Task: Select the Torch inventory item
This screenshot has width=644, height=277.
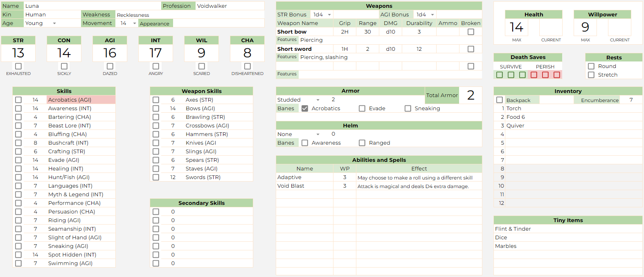Action: point(513,108)
